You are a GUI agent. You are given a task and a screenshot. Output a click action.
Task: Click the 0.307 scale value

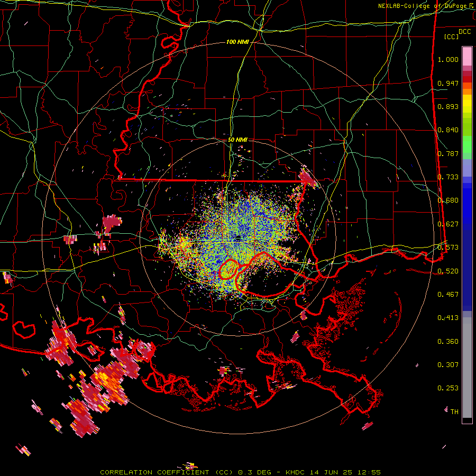coord(448,365)
